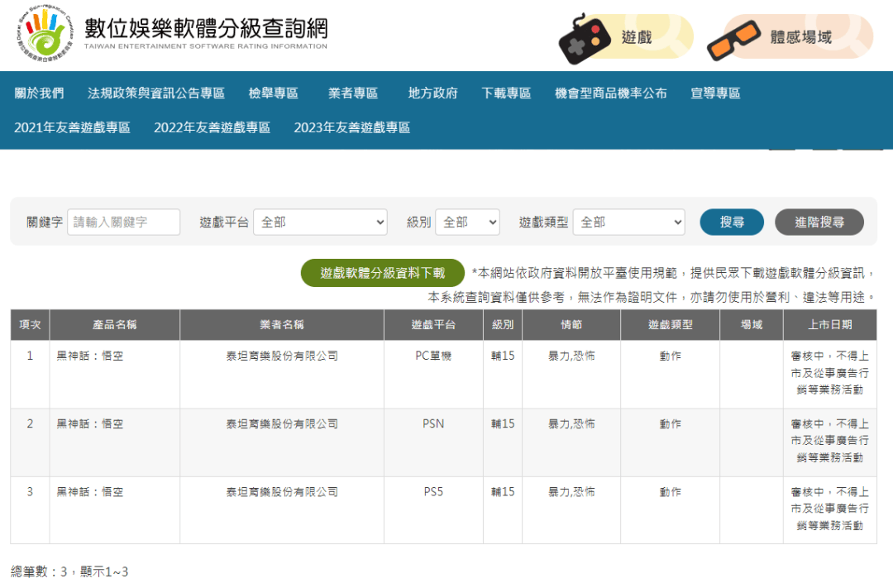
Task: Click 輔15 rating in PSN row
Action: [x=503, y=424]
